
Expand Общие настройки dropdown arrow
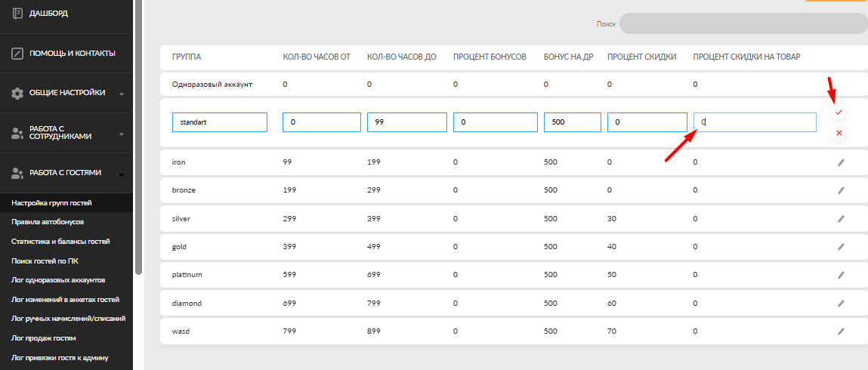[x=122, y=94]
